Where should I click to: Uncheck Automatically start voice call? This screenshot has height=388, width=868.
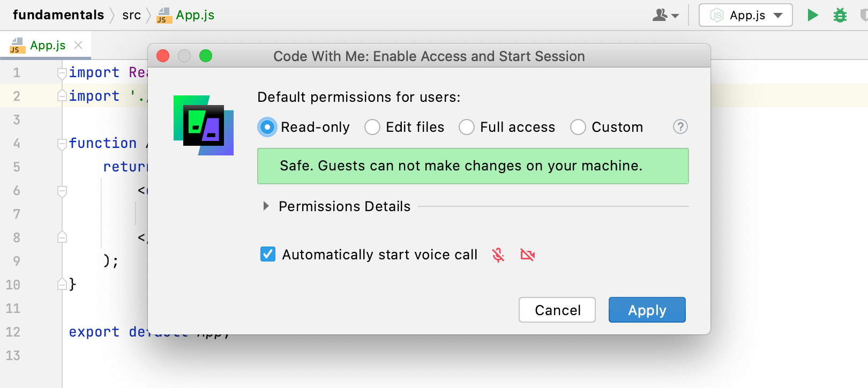(x=268, y=254)
